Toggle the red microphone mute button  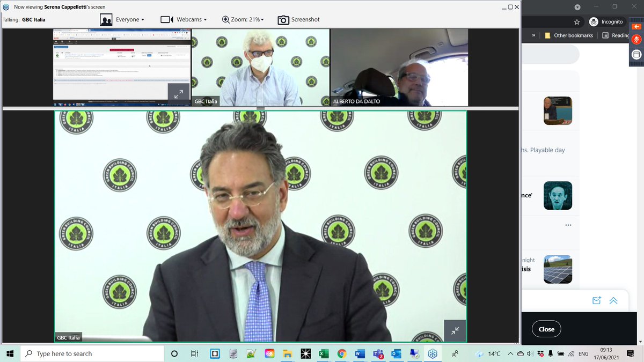click(x=636, y=40)
